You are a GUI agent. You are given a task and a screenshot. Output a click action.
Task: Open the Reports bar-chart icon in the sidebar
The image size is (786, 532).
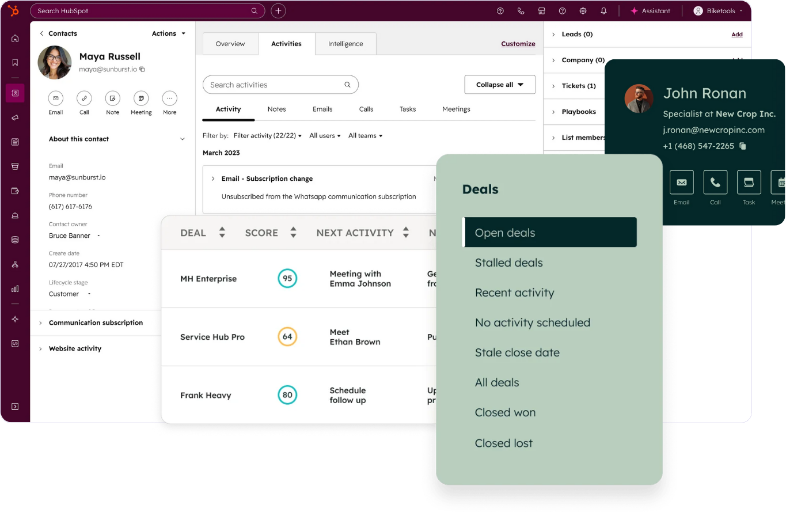click(x=15, y=288)
